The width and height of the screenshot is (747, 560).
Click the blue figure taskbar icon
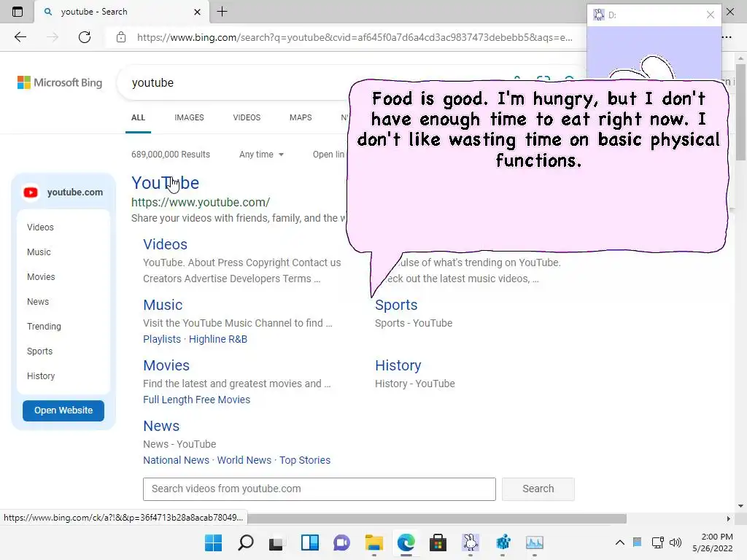click(x=503, y=542)
